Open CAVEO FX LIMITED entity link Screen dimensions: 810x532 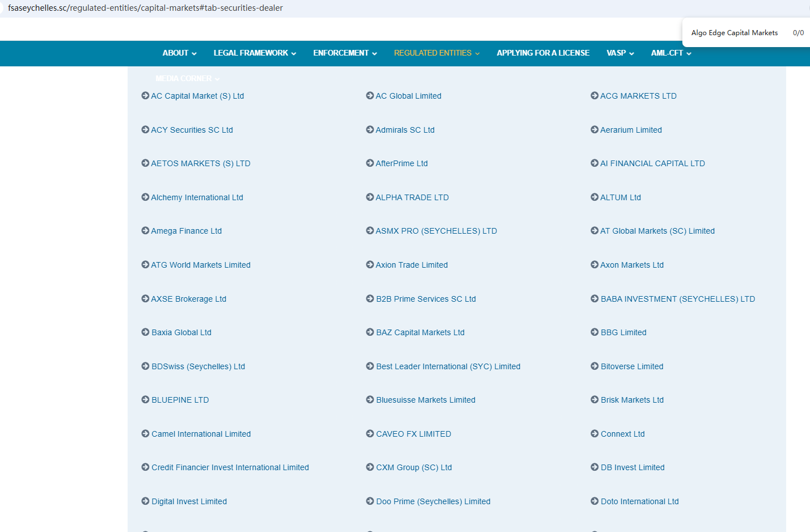click(414, 434)
